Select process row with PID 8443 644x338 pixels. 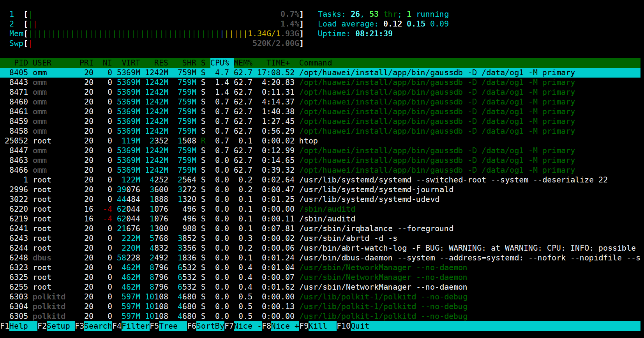click(320, 82)
